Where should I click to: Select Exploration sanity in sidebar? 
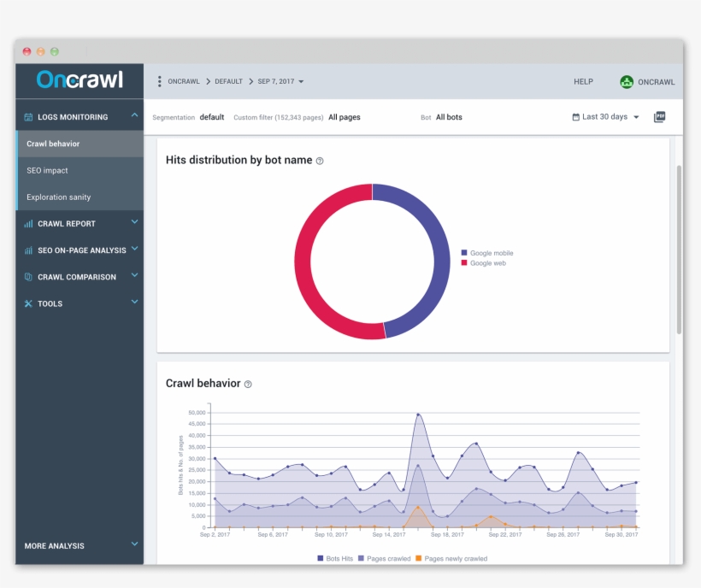(58, 197)
